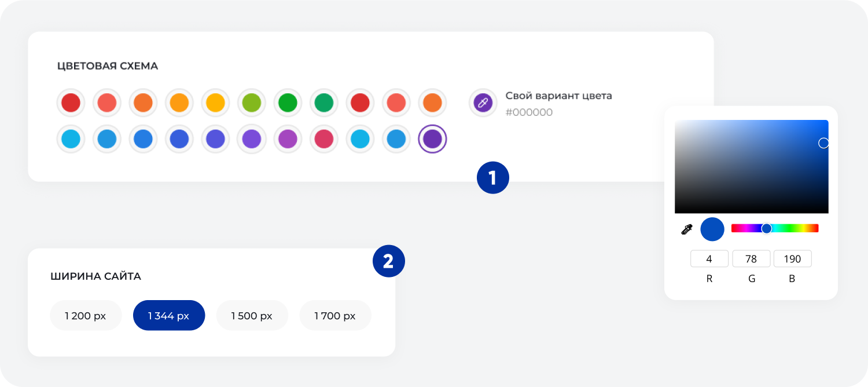Focus the R value field showing 4
868x387 pixels.
pyautogui.click(x=709, y=258)
